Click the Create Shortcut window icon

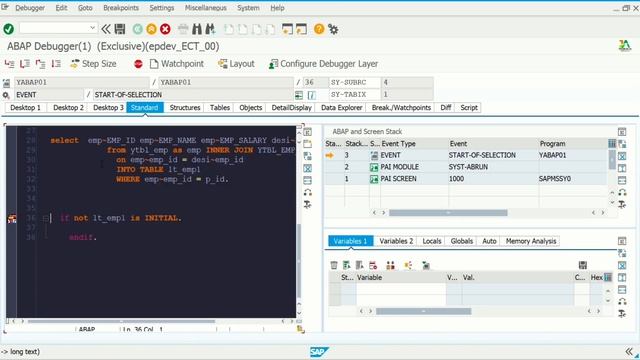(x=301, y=29)
